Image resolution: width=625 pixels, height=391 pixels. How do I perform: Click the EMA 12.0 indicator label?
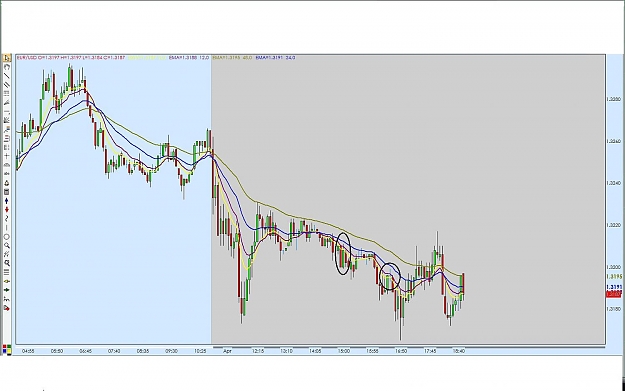pyautogui.click(x=189, y=58)
